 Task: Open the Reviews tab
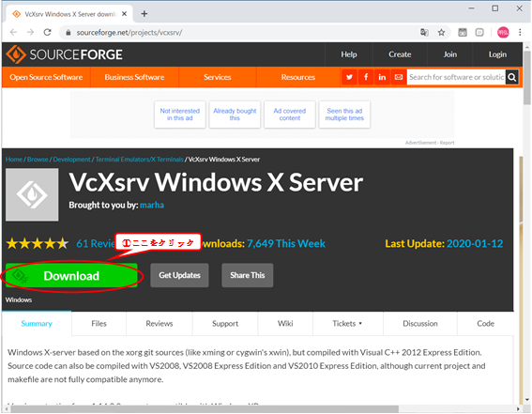point(160,323)
